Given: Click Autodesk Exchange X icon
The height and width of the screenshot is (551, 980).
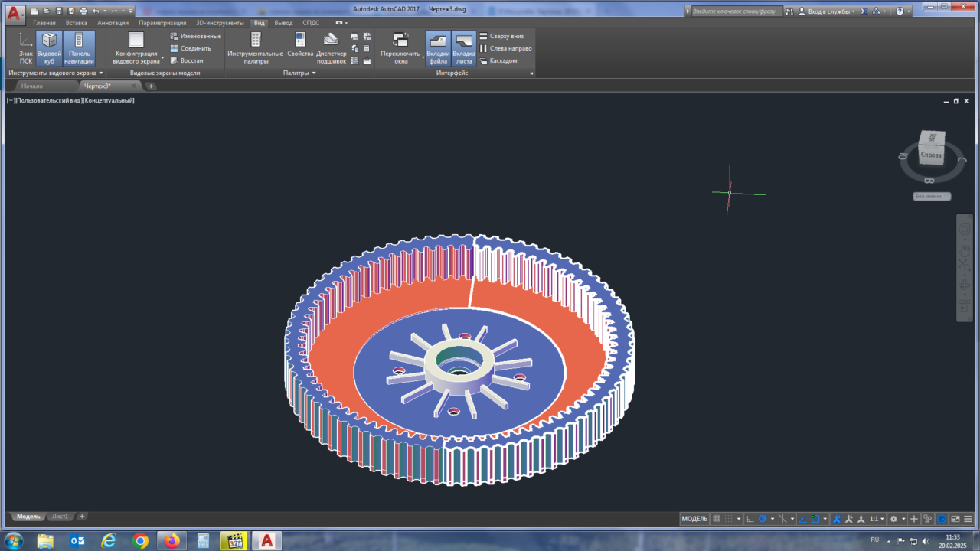Looking at the screenshot, I should coord(865,11).
